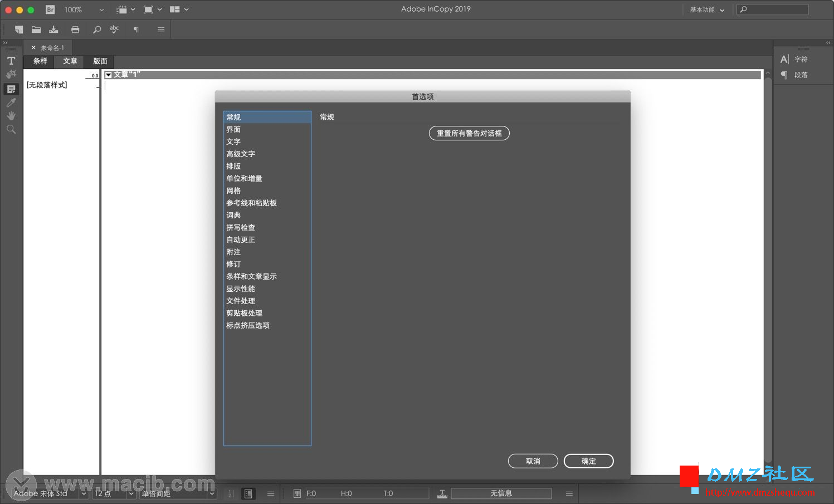This screenshot has width=834, height=504.
Task: Open menu icon left of copyfit info
Action: click(271, 493)
